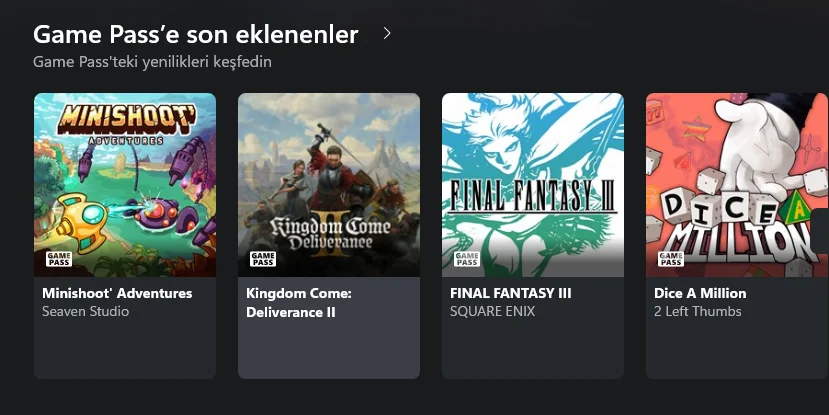Select the 'Kingdom Come: Deliverance II' title text

tap(299, 303)
